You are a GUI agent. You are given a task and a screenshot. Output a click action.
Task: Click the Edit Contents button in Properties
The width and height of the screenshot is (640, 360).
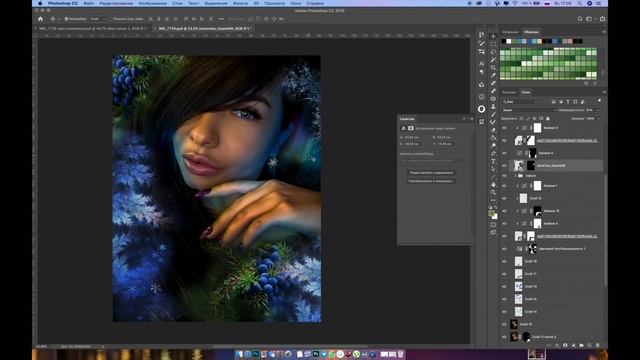(431, 173)
